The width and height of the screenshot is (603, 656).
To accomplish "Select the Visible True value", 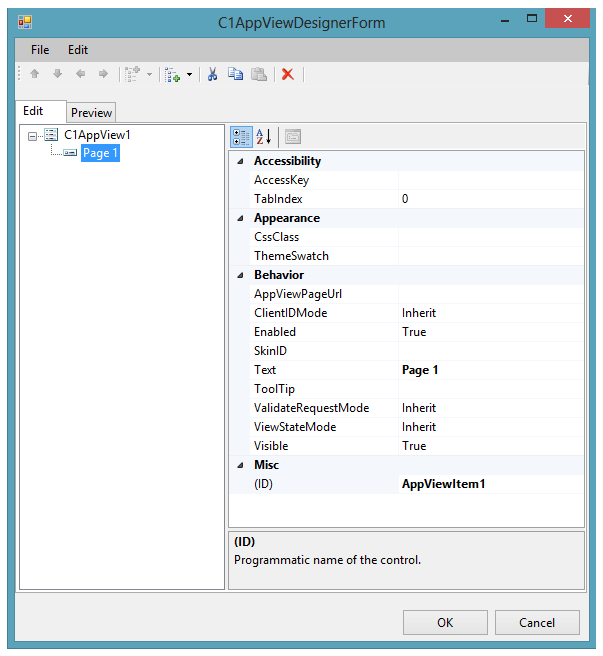I will tap(491, 446).
